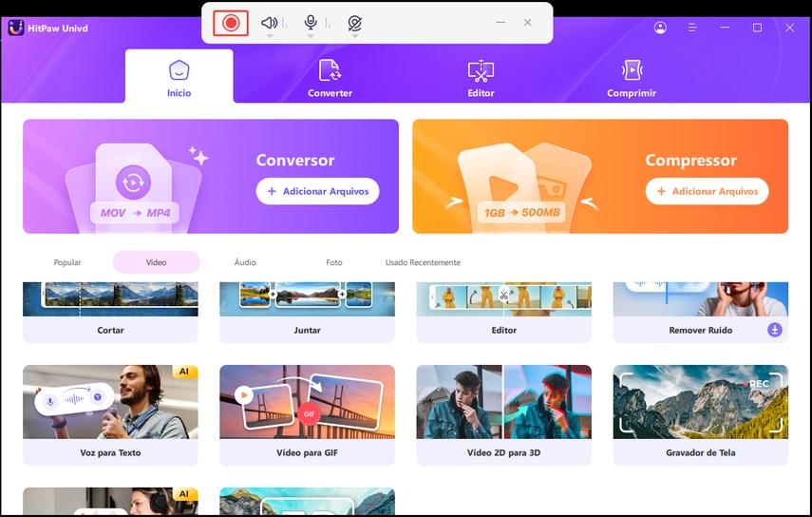Click the Início home icon
812x517 pixels.
[x=179, y=70]
